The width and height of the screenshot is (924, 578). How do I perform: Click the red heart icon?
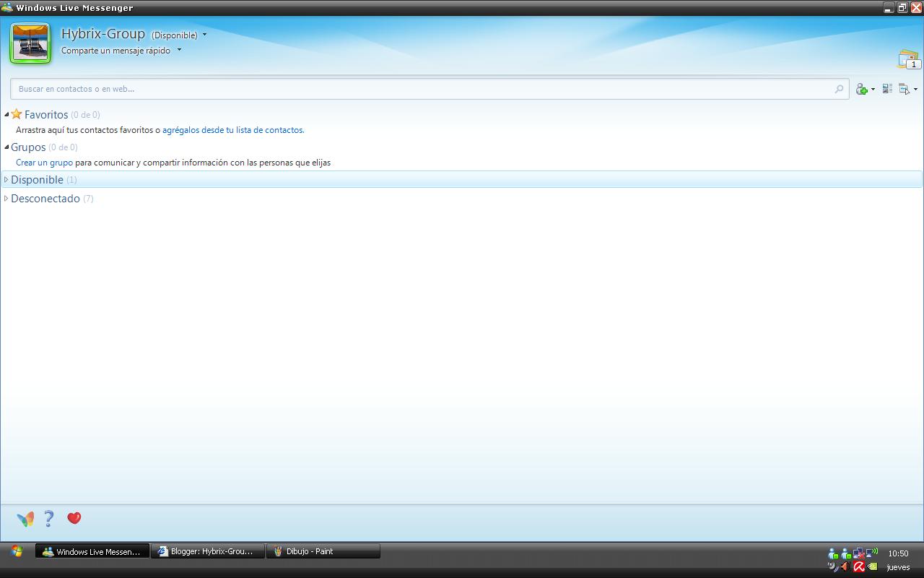click(x=74, y=518)
